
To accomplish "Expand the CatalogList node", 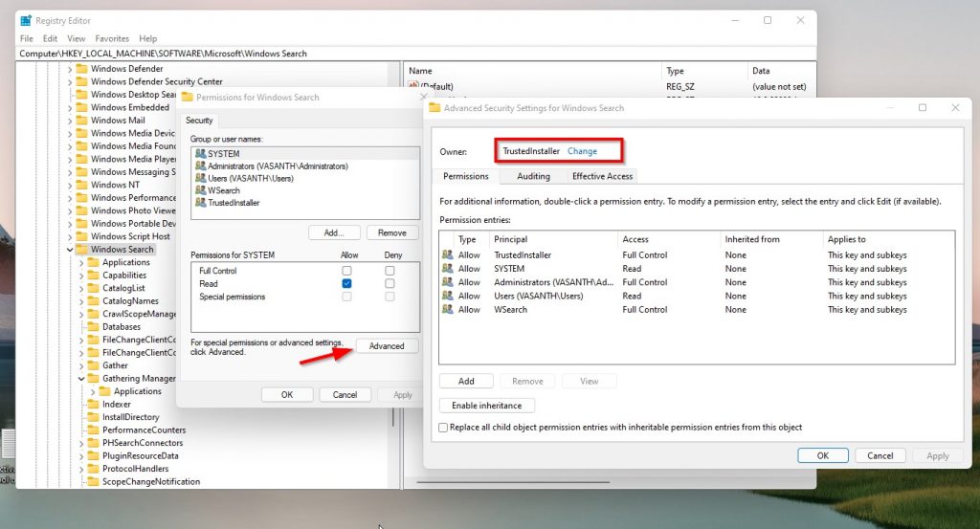I will [x=81, y=289].
